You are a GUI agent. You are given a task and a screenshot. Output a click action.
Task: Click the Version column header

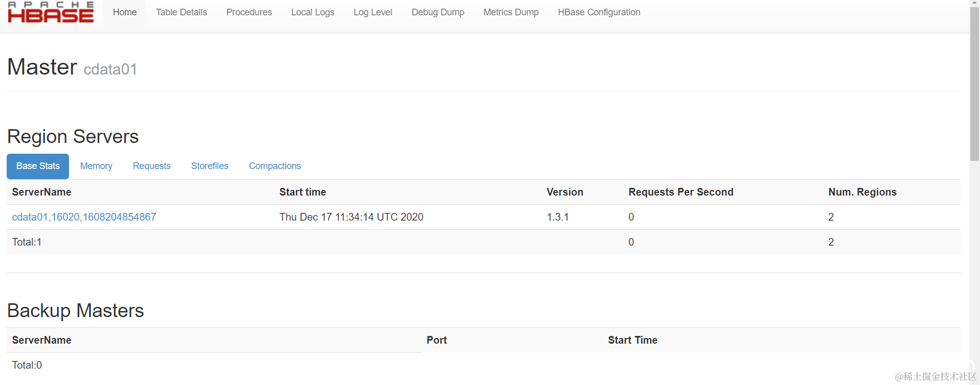565,192
